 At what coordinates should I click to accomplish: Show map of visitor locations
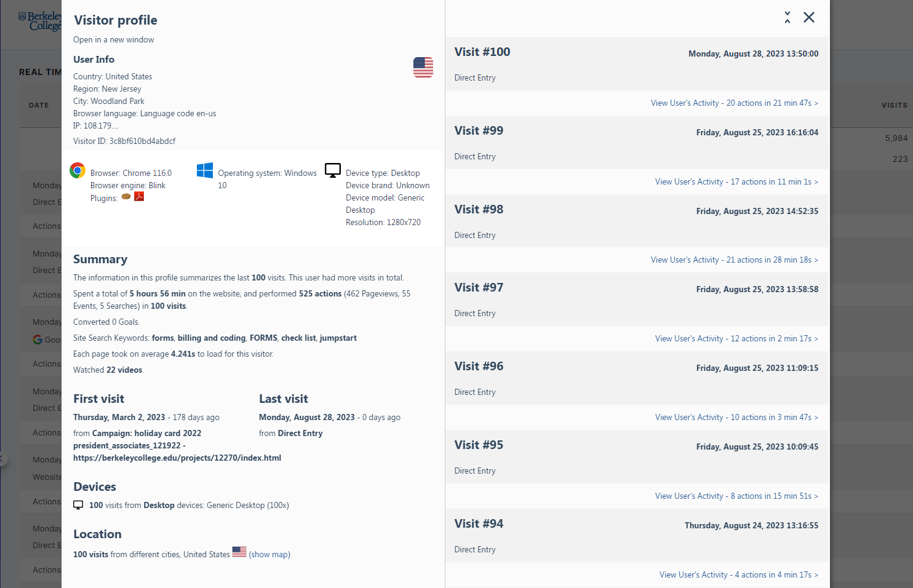click(x=269, y=555)
